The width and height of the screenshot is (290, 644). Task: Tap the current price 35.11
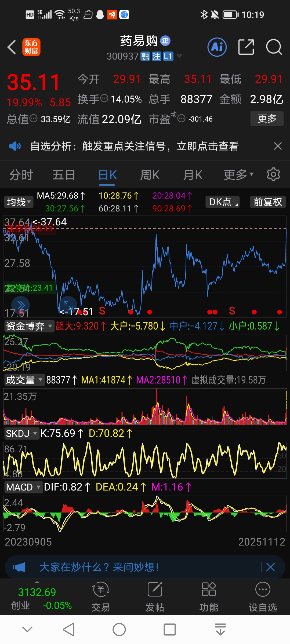tap(33, 82)
